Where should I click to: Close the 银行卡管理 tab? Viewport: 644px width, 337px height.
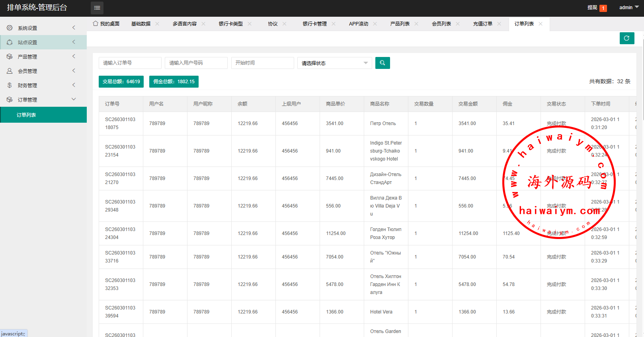click(x=334, y=24)
